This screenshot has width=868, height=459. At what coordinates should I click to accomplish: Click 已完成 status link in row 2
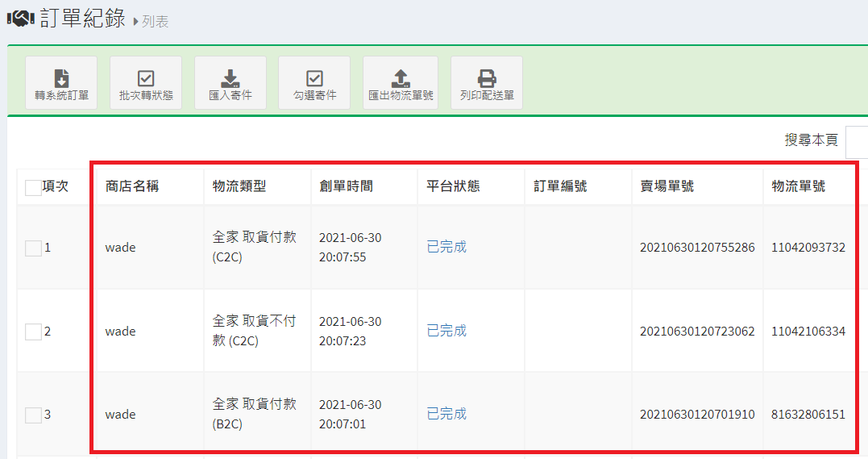tap(446, 331)
